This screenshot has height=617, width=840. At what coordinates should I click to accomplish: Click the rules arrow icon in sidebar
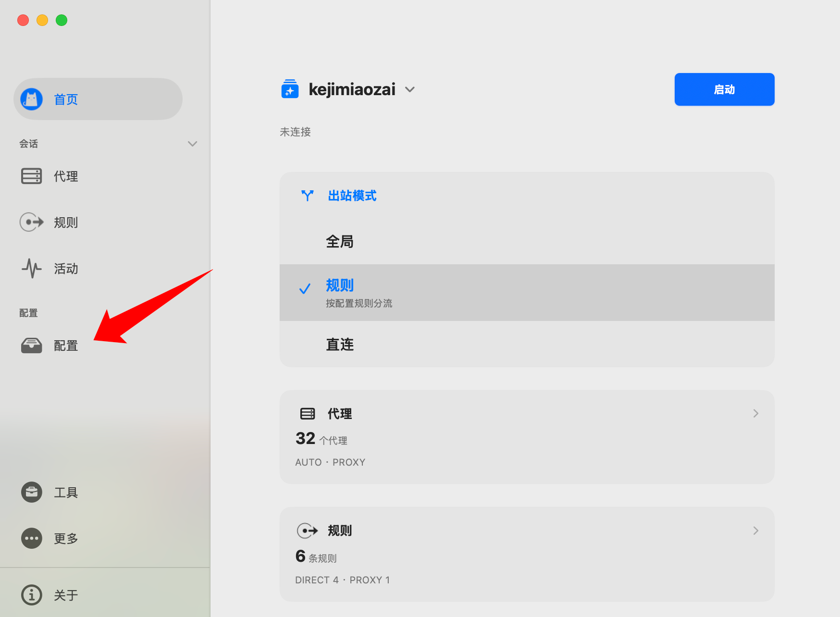click(x=31, y=222)
